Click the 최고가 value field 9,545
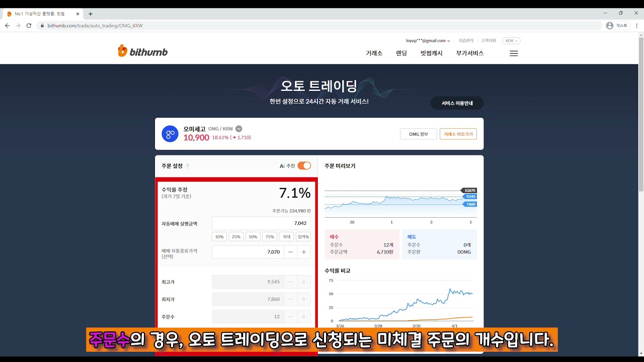 point(248,282)
